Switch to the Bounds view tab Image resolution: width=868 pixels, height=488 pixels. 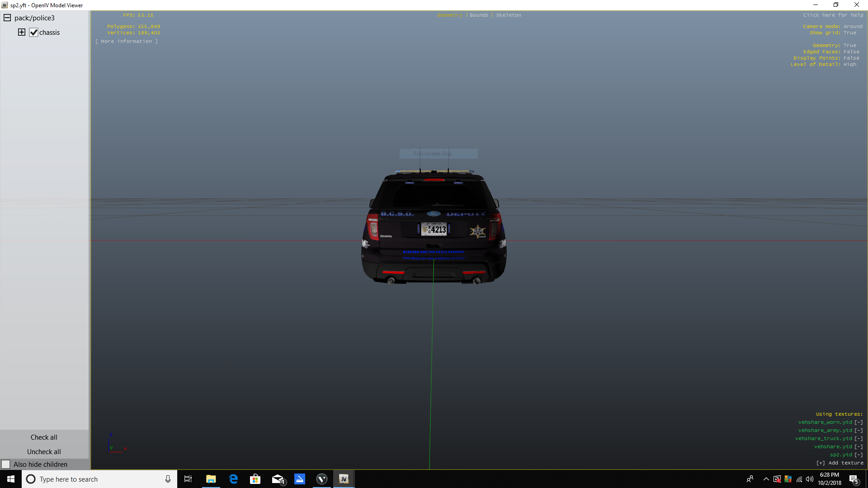[x=479, y=15]
